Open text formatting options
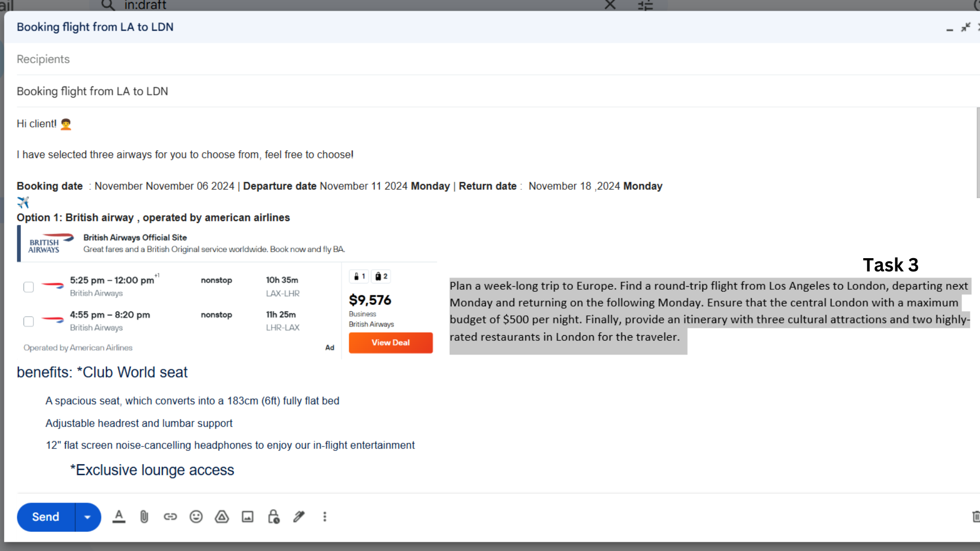The height and width of the screenshot is (551, 980). tap(119, 517)
